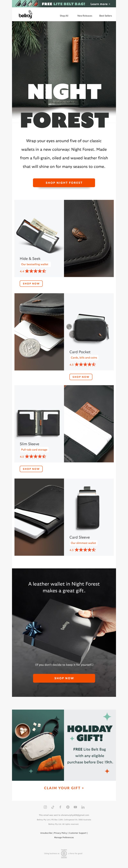This screenshot has height=868, width=128.
Task: Click the Claim Your Gift link
Action: click(64, 788)
